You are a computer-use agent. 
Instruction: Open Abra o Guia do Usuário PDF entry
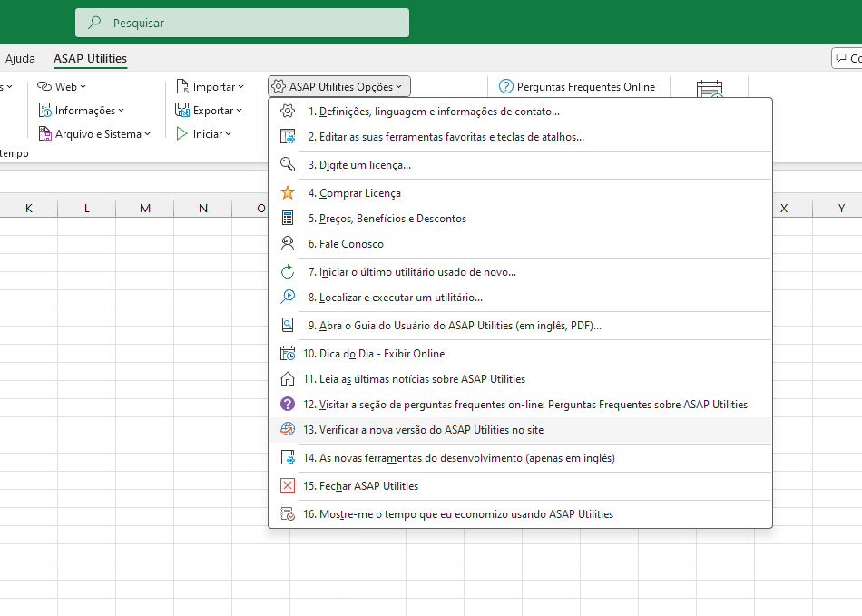(520, 326)
